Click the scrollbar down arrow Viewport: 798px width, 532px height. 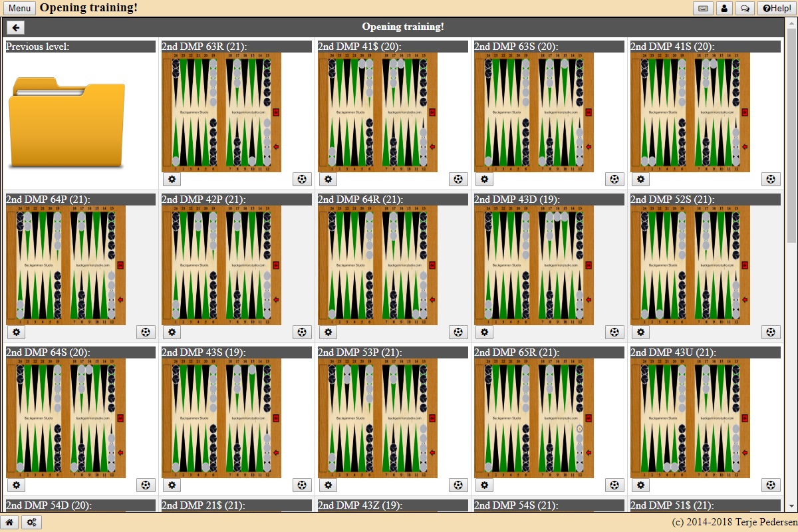point(791,507)
